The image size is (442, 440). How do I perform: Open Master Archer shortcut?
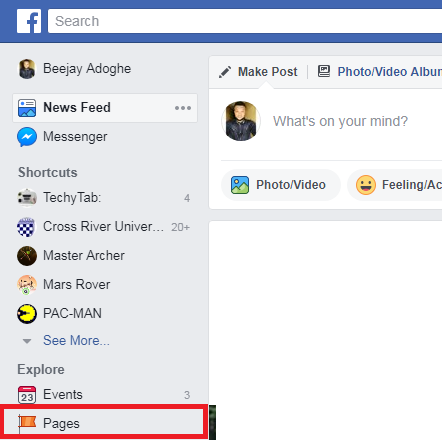point(84,256)
